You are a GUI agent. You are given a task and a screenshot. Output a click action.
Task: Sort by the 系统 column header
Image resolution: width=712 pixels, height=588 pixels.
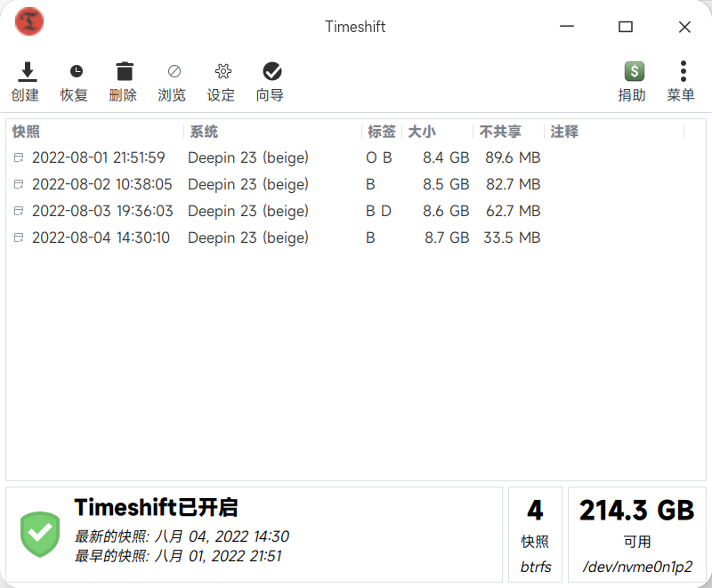tap(204, 132)
